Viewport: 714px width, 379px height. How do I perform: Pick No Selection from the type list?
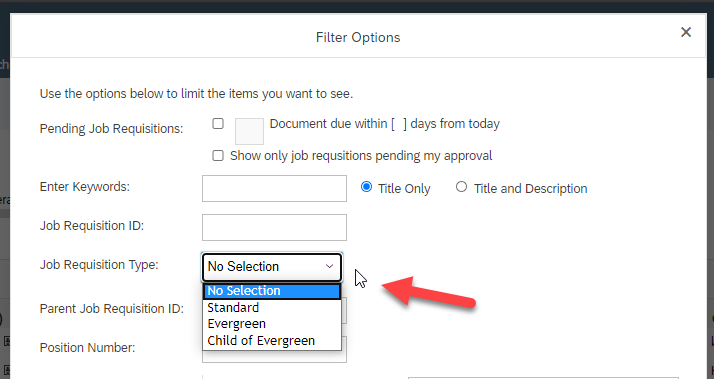[x=272, y=291]
